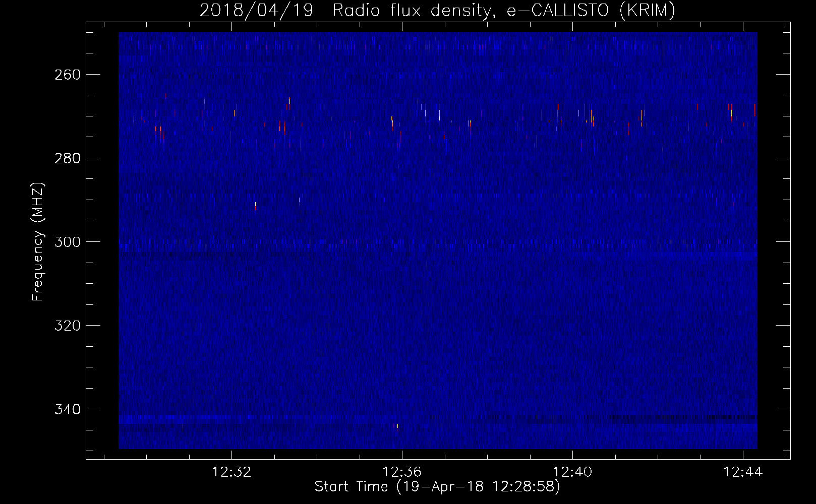Click the 280 frequency tick label
The width and height of the screenshot is (816, 504).
(67, 158)
